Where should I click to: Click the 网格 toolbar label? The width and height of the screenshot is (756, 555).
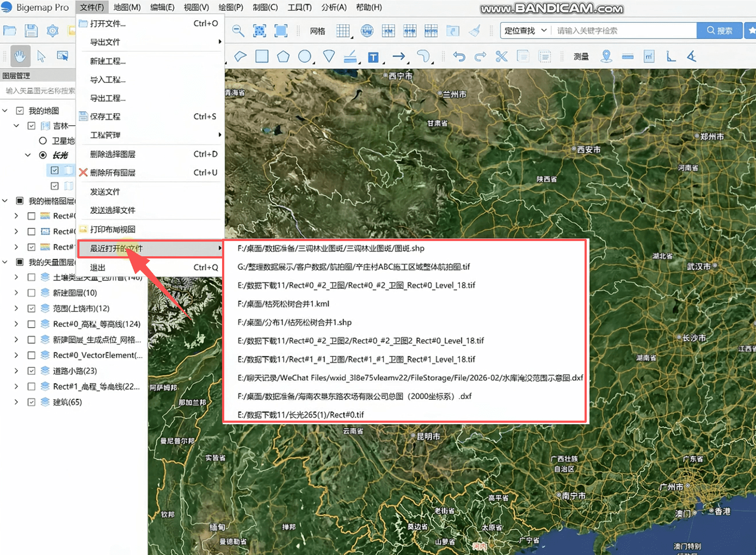click(317, 31)
